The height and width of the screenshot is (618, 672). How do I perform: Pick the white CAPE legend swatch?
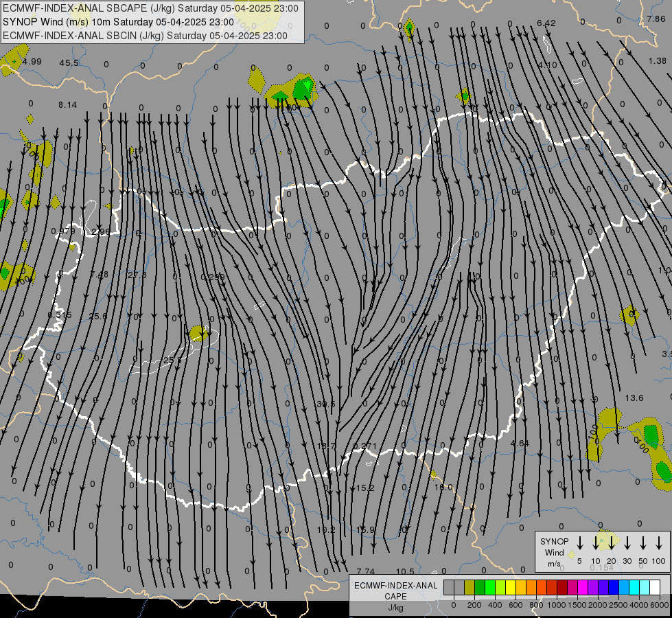point(655,588)
